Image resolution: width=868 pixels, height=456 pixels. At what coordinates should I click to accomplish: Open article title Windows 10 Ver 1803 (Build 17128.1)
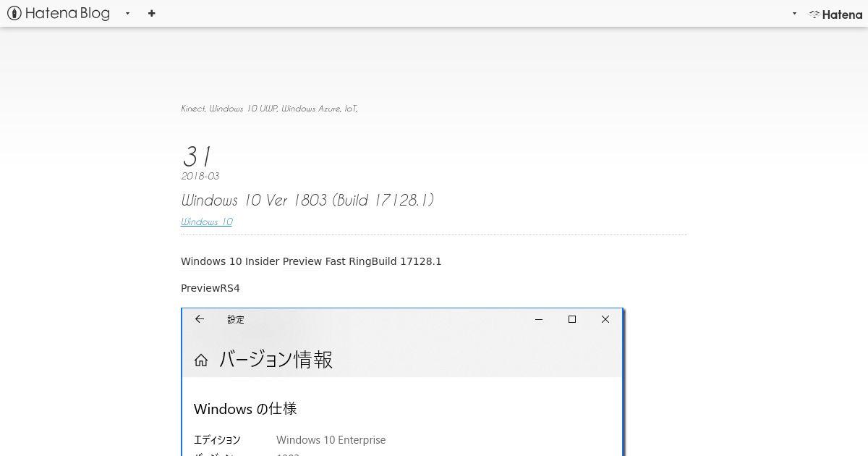click(307, 200)
